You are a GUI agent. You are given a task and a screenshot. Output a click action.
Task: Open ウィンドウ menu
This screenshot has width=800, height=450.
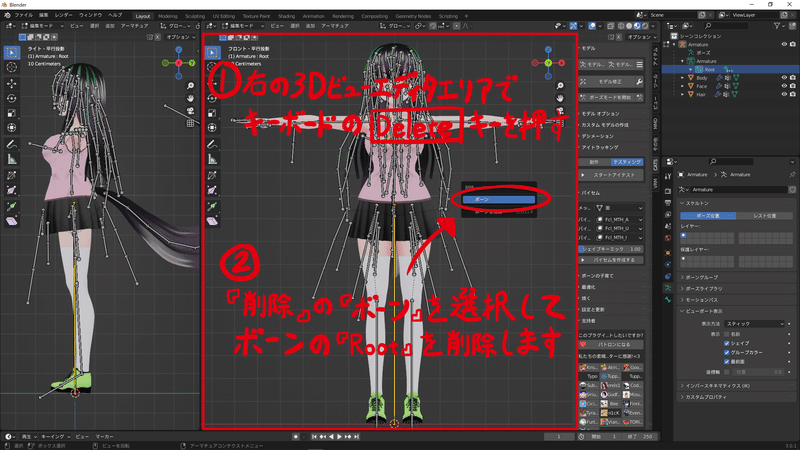(90, 15)
